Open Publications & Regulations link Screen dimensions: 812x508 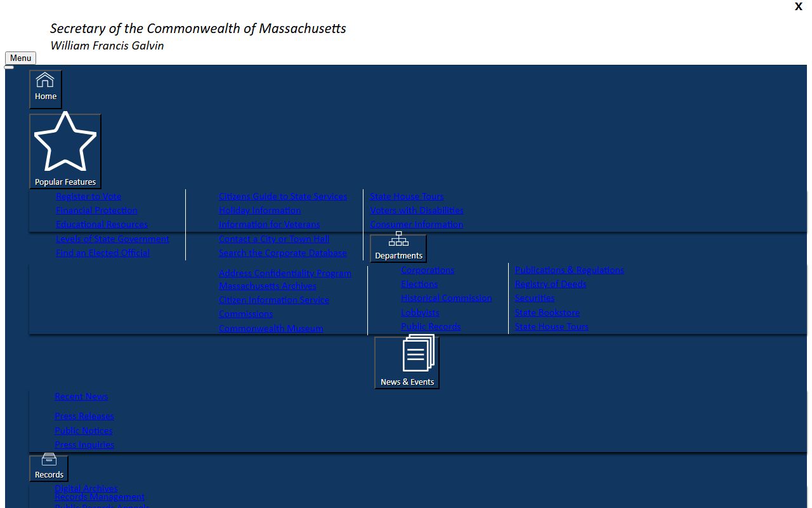pyautogui.click(x=569, y=270)
